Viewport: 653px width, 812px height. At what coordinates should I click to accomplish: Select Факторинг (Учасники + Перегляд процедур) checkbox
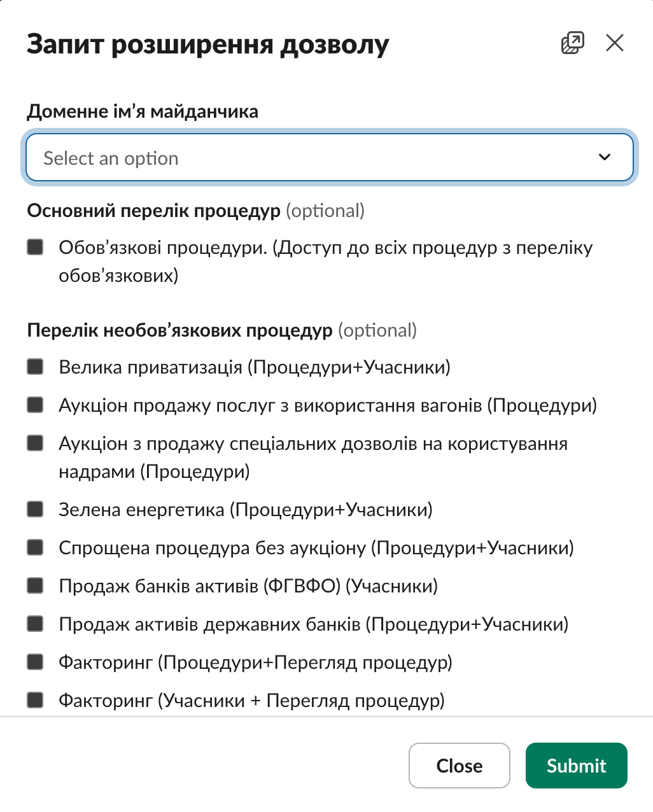tap(36, 700)
